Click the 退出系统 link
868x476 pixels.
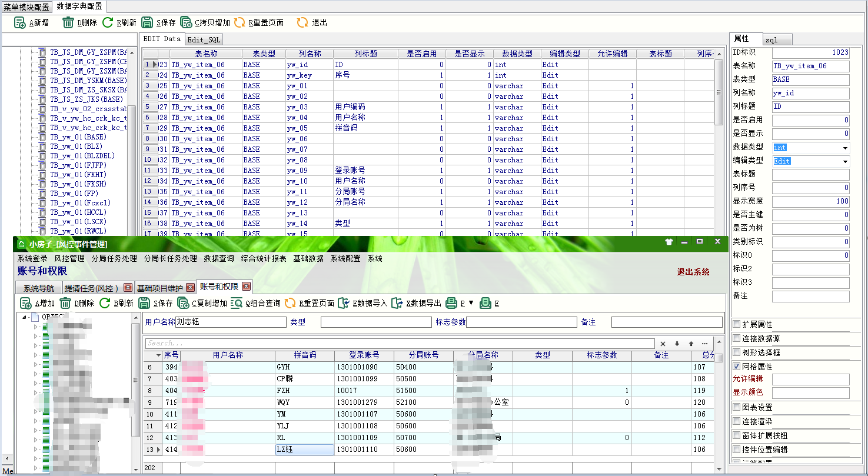[x=693, y=272]
